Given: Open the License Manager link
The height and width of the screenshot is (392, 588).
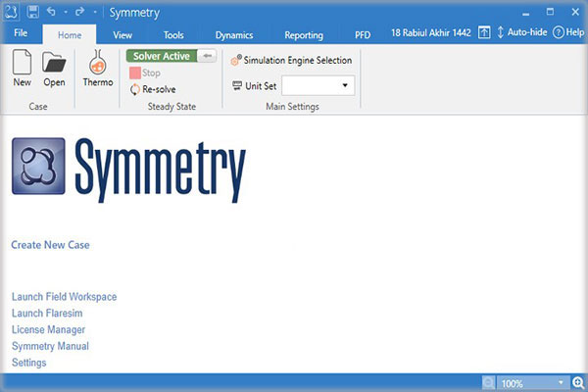Looking at the screenshot, I should [48, 329].
